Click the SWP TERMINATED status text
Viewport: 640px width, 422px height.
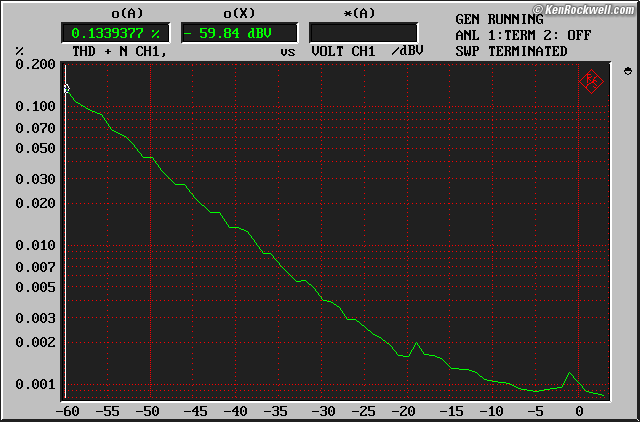[511, 51]
